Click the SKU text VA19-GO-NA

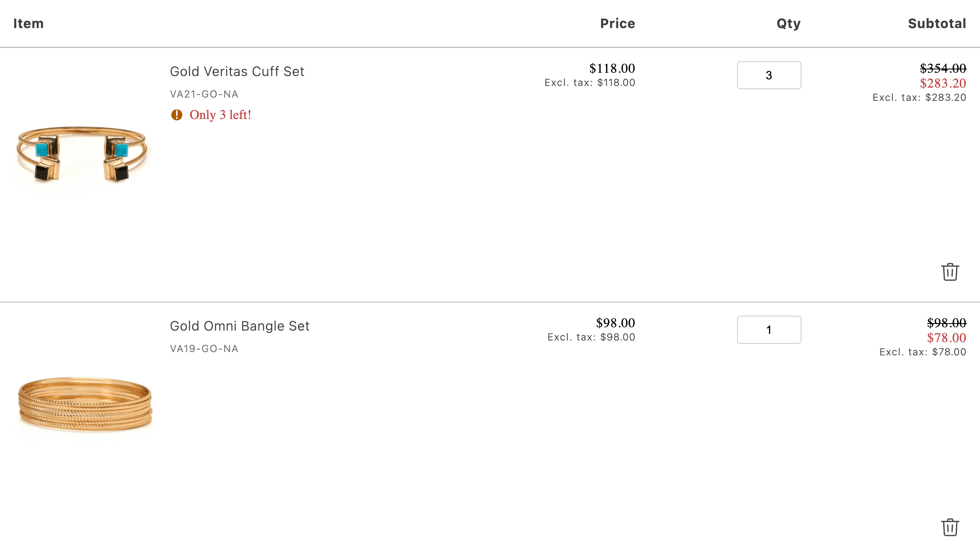(204, 349)
